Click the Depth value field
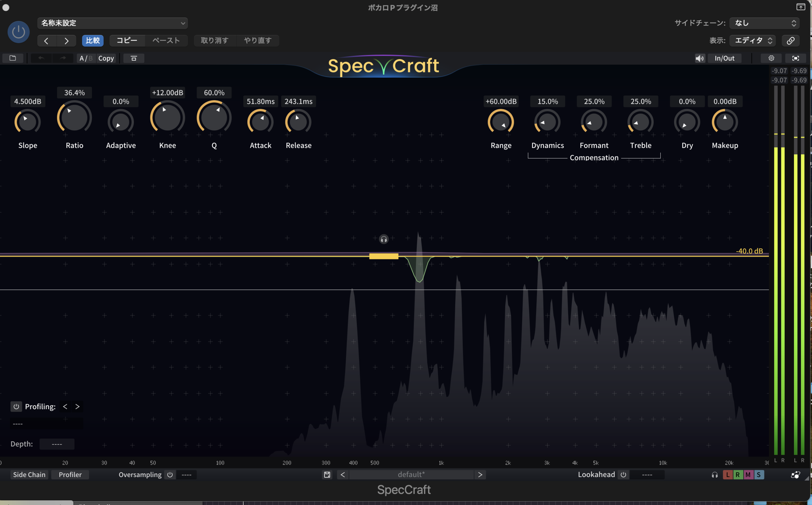Screen dimensions: 812x505 click(x=57, y=444)
